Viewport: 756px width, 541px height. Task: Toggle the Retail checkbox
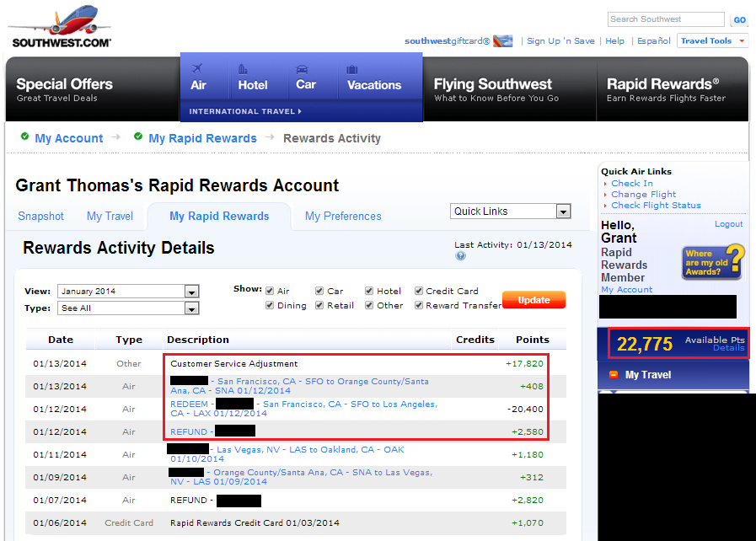pyautogui.click(x=319, y=305)
